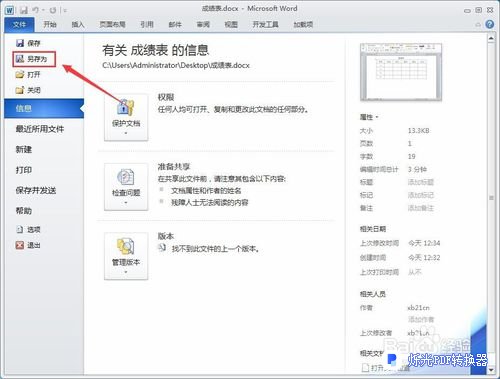The width and height of the screenshot is (500, 379).
Task: Click 关闭 in the File menu
Action: tap(28, 90)
